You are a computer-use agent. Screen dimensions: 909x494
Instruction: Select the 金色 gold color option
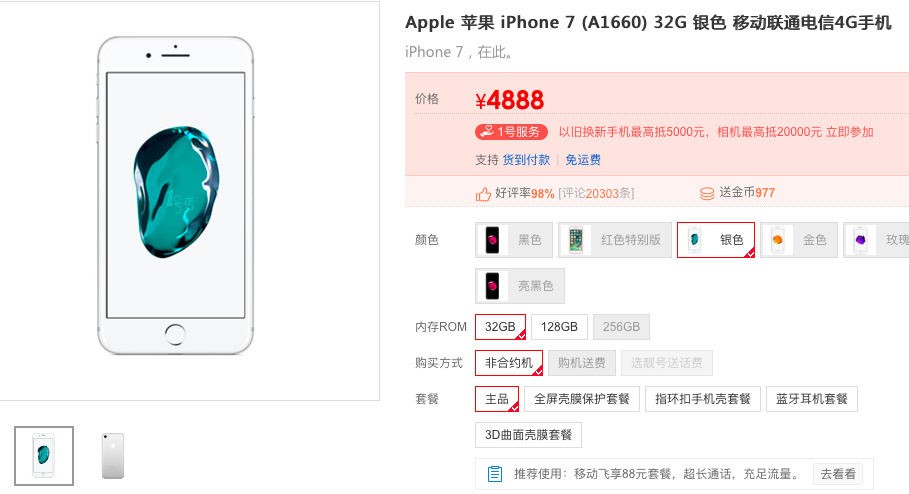799,239
